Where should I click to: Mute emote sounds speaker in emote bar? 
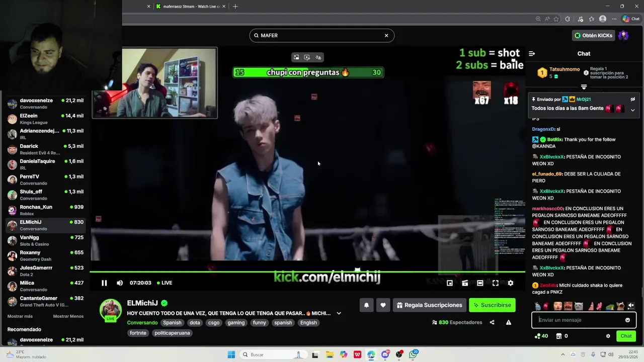click(631, 306)
